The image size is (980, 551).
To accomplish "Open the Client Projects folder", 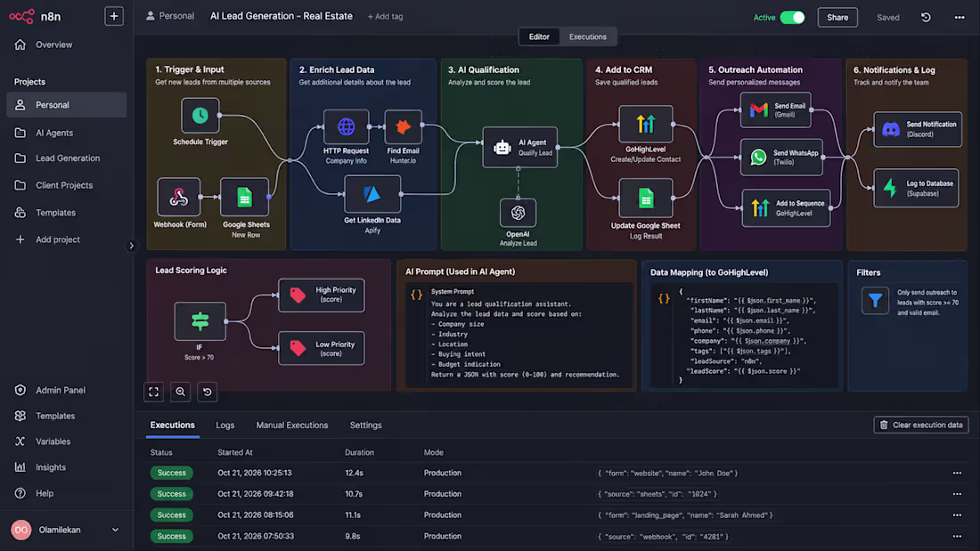I will tap(66, 185).
